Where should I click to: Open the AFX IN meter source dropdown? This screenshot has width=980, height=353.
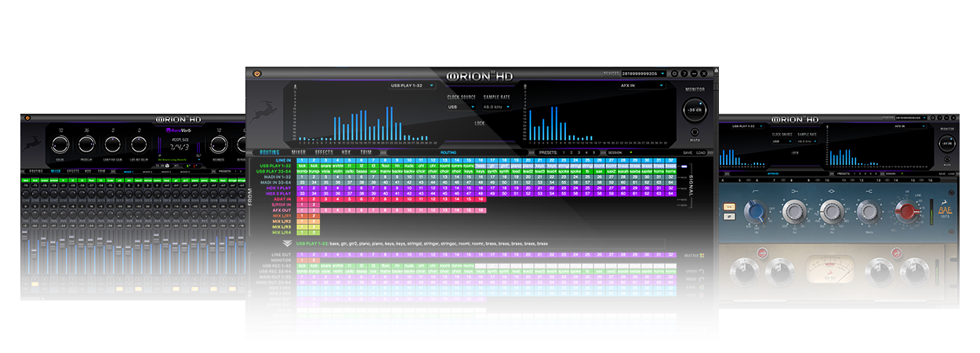[x=641, y=85]
